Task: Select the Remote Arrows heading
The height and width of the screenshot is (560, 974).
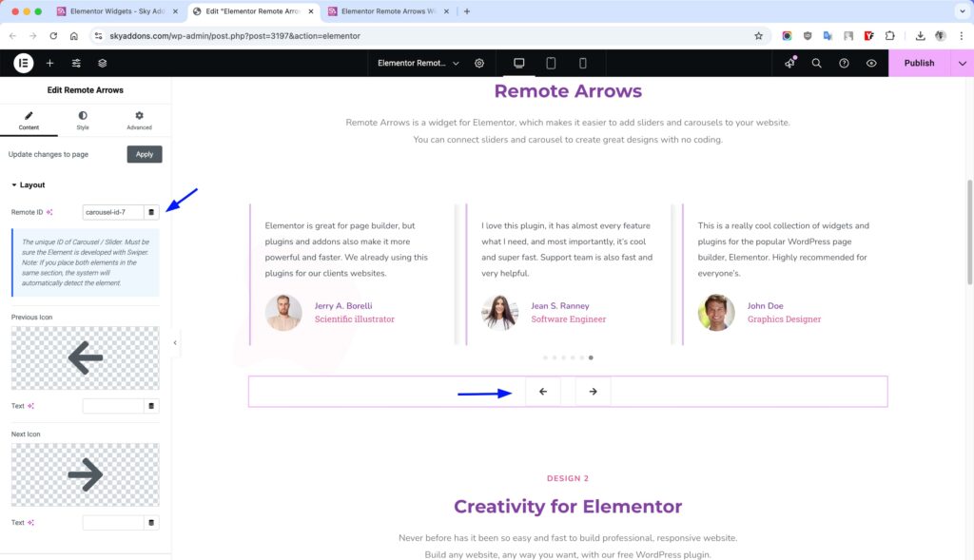Action: (568, 90)
